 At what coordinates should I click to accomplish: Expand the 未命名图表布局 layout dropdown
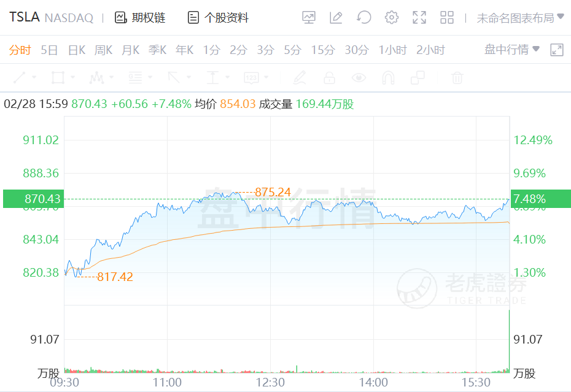pos(520,18)
